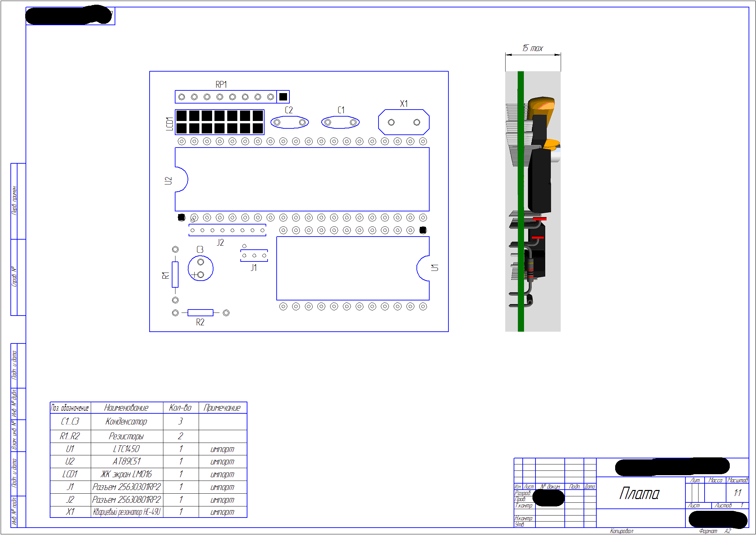Image resolution: width=756 pixels, height=535 pixels.
Task: Click the C2 designator on the board
Action: click(x=289, y=110)
